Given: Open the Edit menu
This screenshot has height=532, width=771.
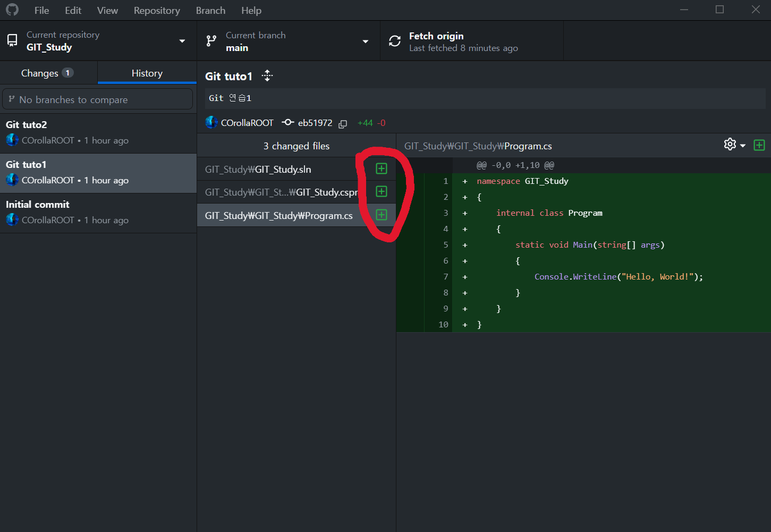Looking at the screenshot, I should (73, 10).
